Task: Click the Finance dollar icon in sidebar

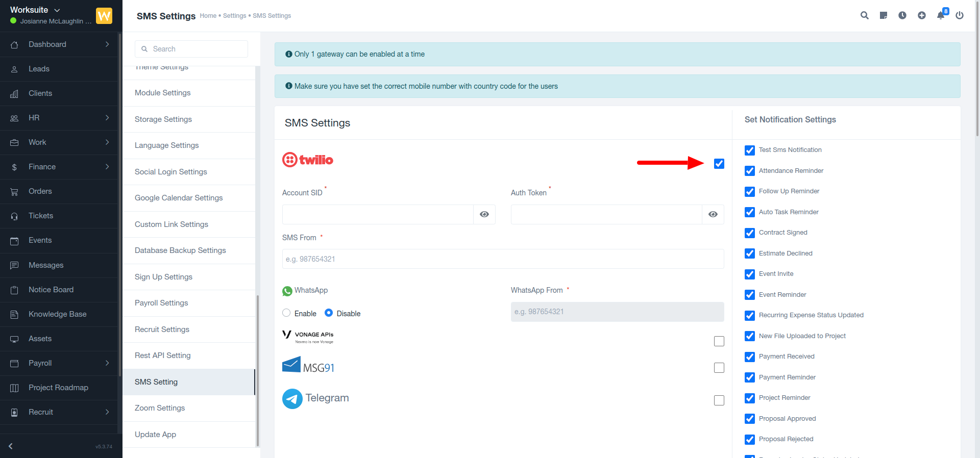Action: (14, 167)
